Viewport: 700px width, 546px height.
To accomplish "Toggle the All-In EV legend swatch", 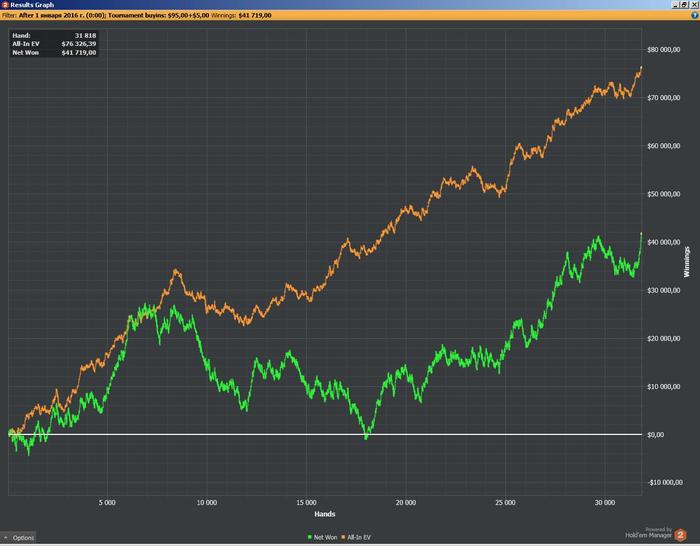I will point(343,537).
